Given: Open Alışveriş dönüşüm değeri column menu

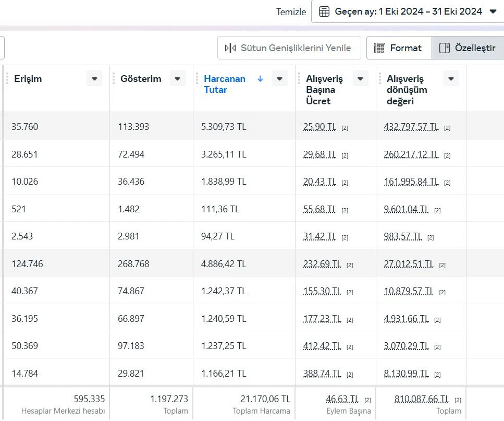Looking at the screenshot, I should 450,79.
